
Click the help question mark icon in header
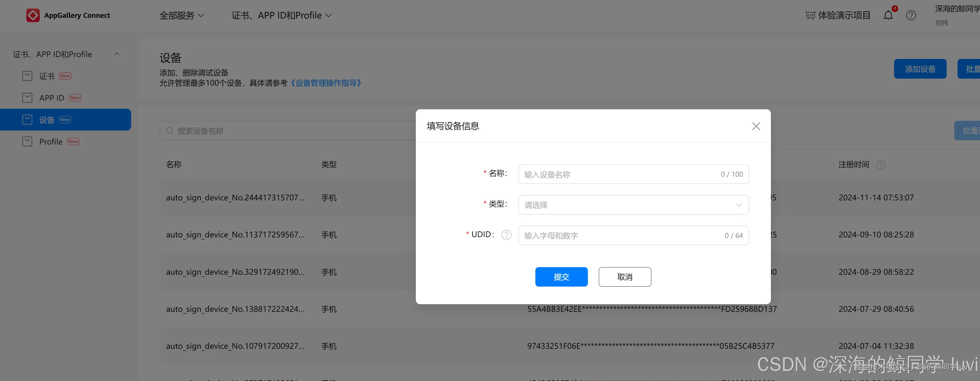(x=911, y=15)
